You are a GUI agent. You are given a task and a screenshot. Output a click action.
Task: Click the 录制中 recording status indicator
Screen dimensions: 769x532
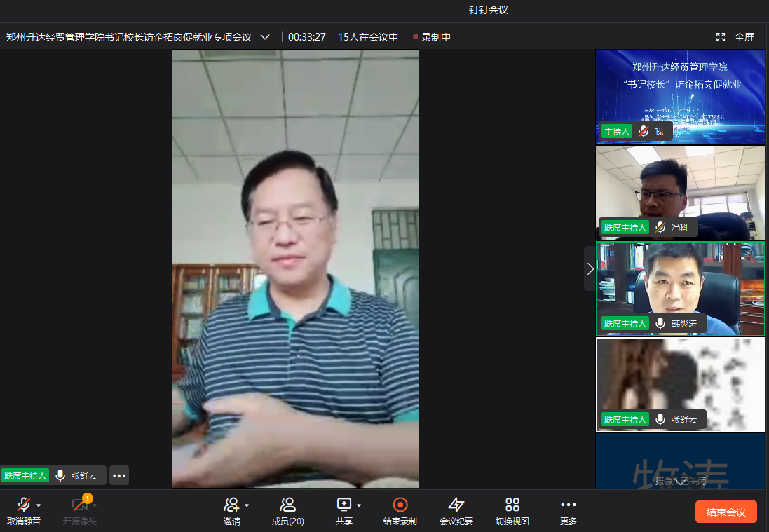tap(432, 37)
